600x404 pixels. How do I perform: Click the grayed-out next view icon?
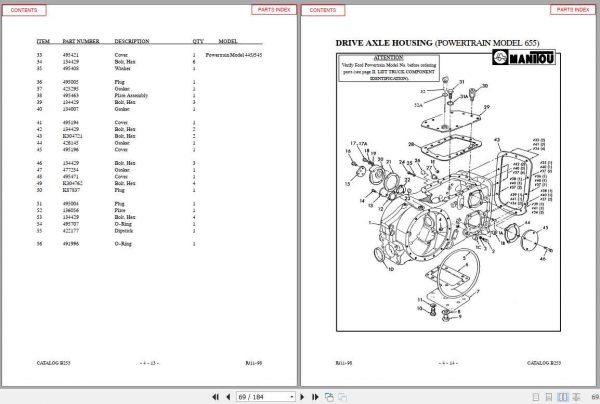(x=342, y=397)
